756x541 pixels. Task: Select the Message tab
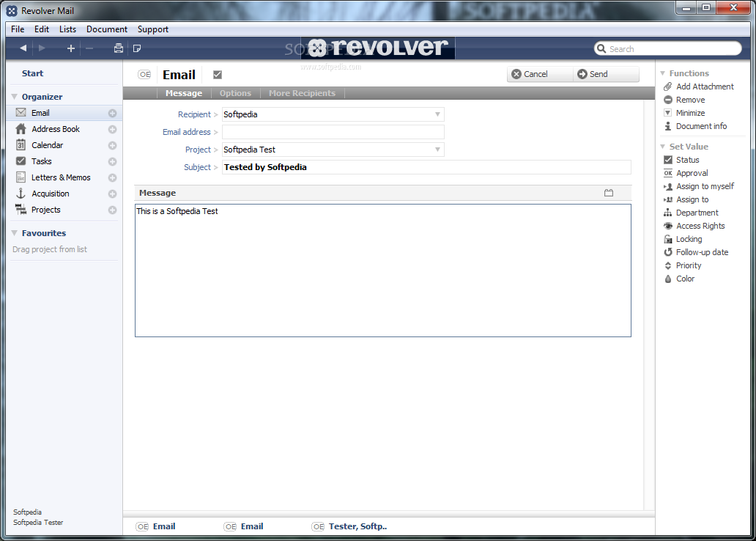[184, 93]
